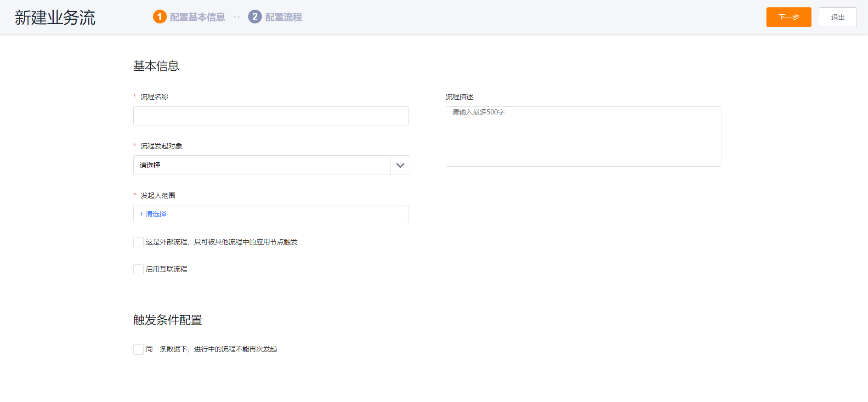This screenshot has width=868, height=402.
Task: Click the step 2 circle icon
Action: [255, 17]
